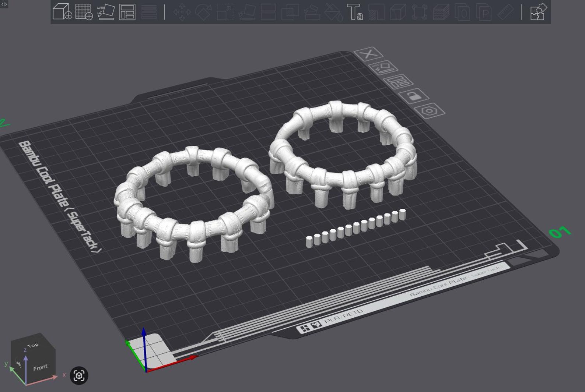Select the Support painting tool
Screen dimensions: 585x392
coord(312,12)
